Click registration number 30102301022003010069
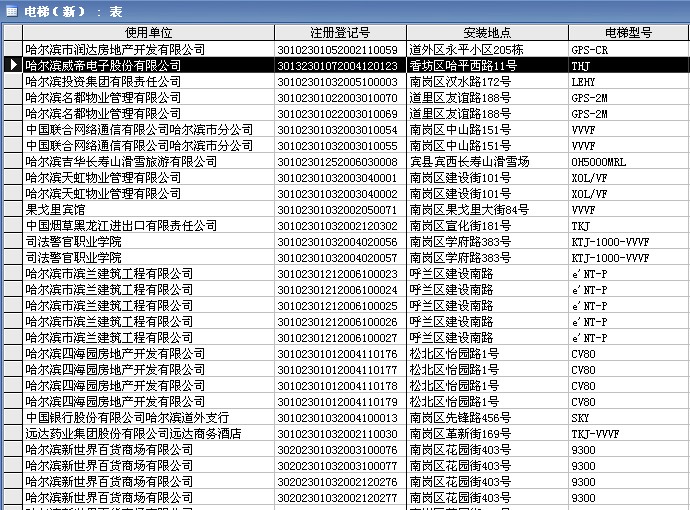The image size is (690, 510). pos(340,114)
